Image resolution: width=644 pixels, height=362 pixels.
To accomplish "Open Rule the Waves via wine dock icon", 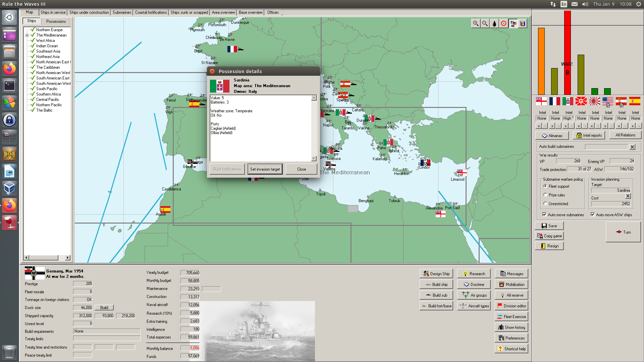I will click(x=9, y=223).
